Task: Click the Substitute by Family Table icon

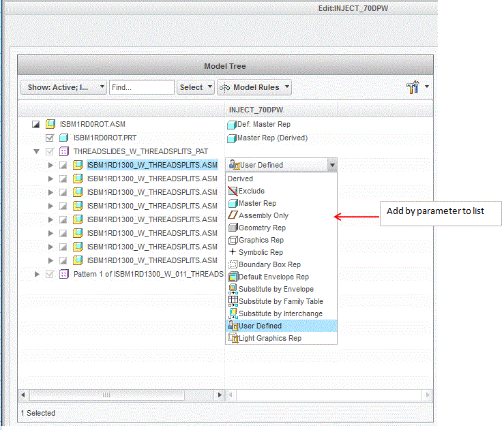Action: click(x=233, y=301)
